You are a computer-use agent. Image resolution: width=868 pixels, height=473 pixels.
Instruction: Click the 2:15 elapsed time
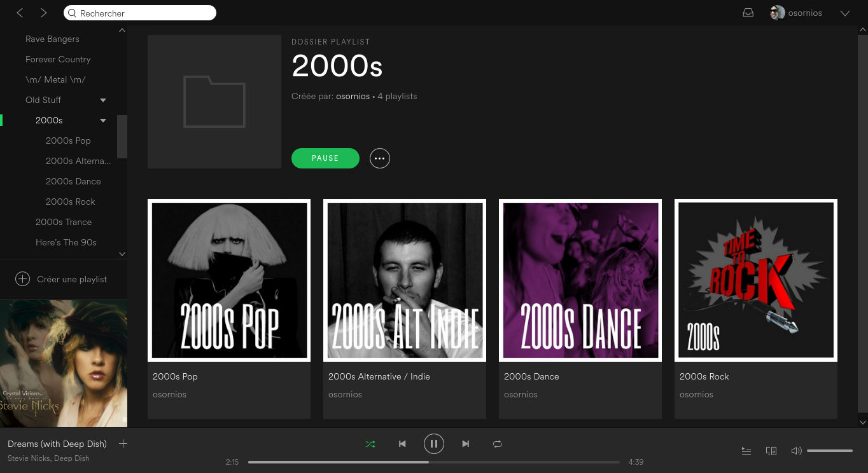click(x=232, y=462)
